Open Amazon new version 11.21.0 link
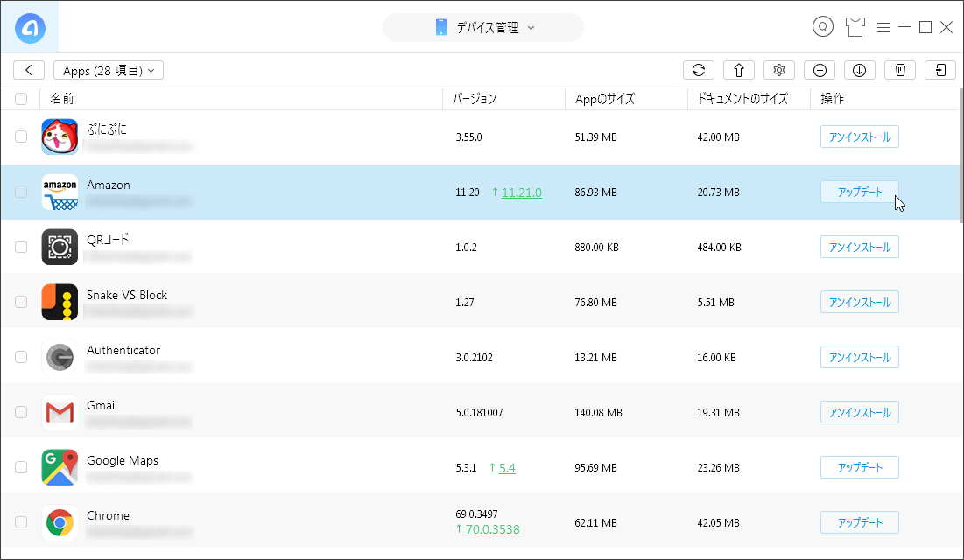This screenshot has height=560, width=964. (521, 192)
